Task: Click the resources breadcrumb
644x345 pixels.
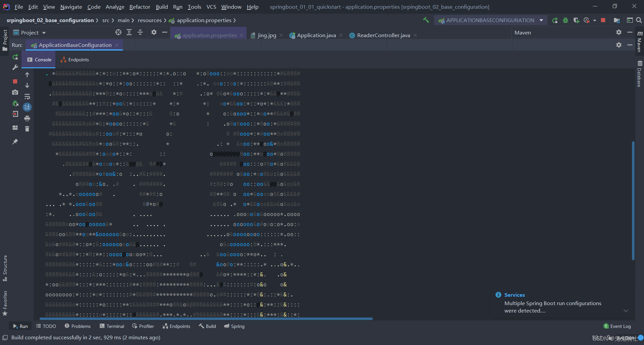Action: point(150,20)
